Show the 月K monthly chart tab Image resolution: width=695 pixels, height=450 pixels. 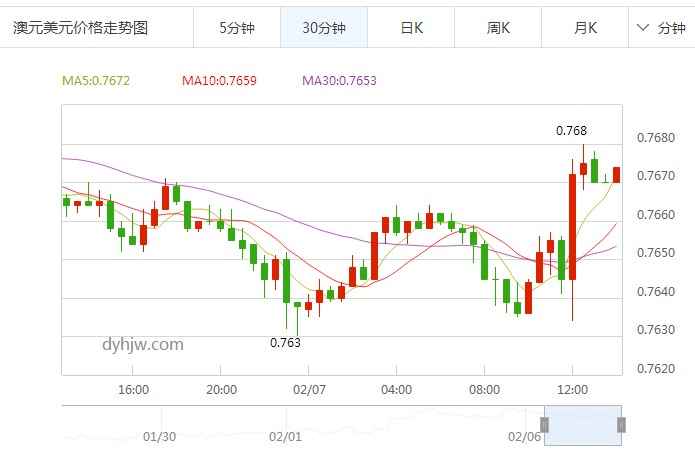pyautogui.click(x=585, y=28)
